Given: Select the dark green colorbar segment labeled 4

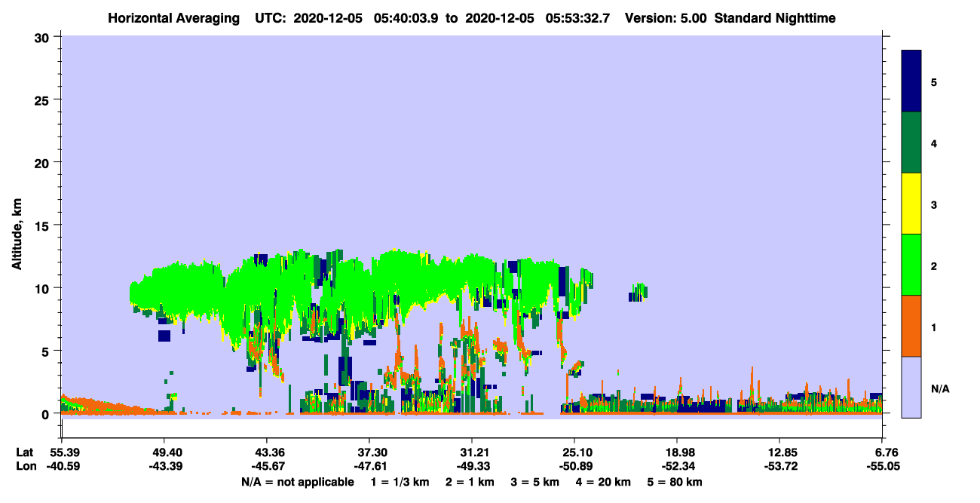Looking at the screenshot, I should tap(911, 143).
